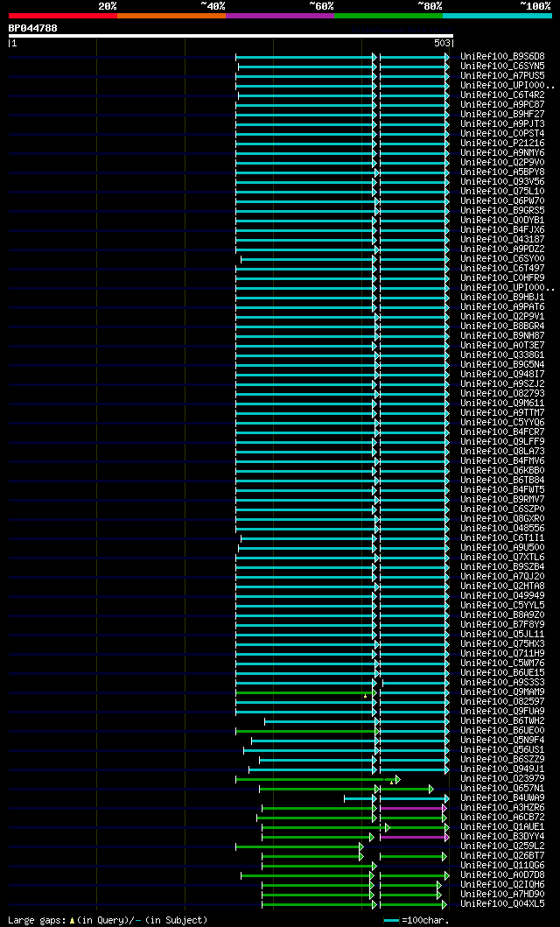The width and height of the screenshot is (560, 927).
Task: Select hit label UniRef100_Q5N9F4
Action: tap(503, 741)
